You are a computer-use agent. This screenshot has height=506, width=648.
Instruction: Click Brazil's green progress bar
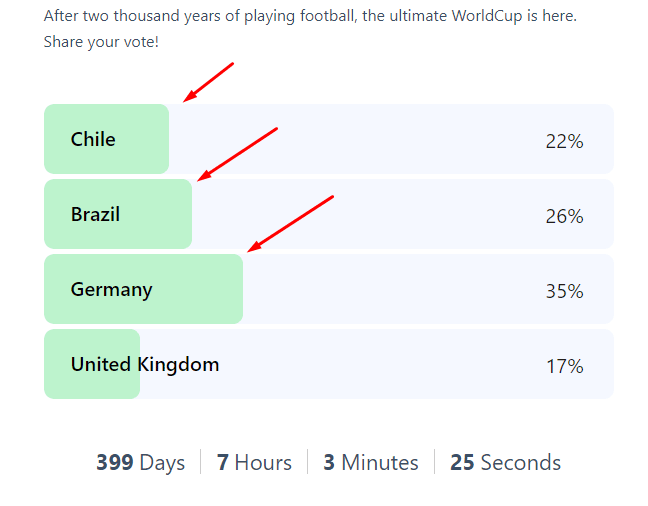tap(118, 214)
